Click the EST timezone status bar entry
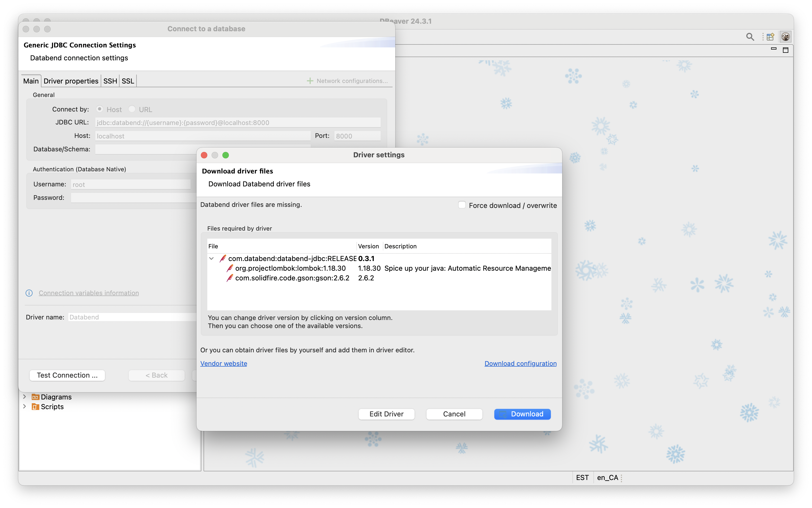Viewport: 812px width, 508px height. point(582,477)
